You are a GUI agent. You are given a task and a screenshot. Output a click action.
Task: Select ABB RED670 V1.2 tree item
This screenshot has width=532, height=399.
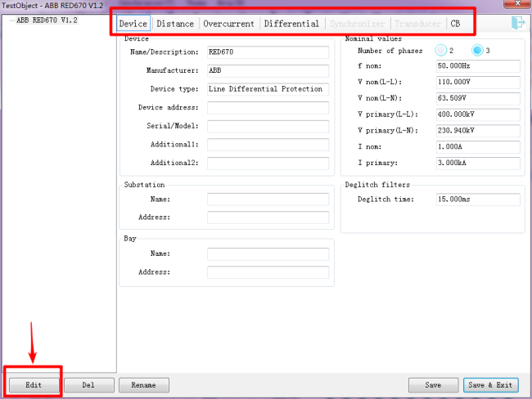tap(47, 20)
